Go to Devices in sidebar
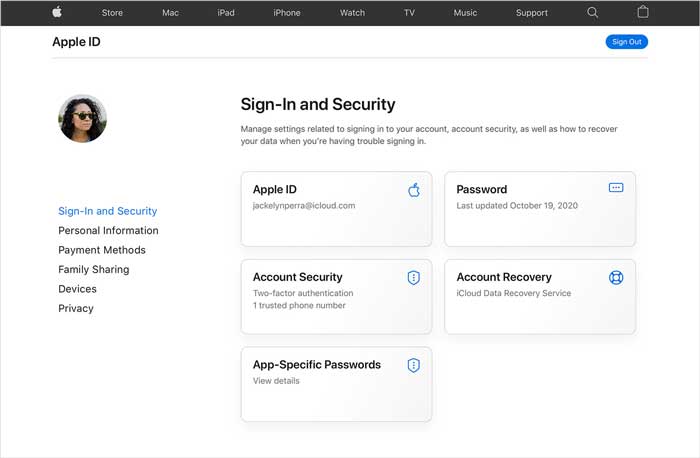The height and width of the screenshot is (458, 700). click(x=77, y=289)
